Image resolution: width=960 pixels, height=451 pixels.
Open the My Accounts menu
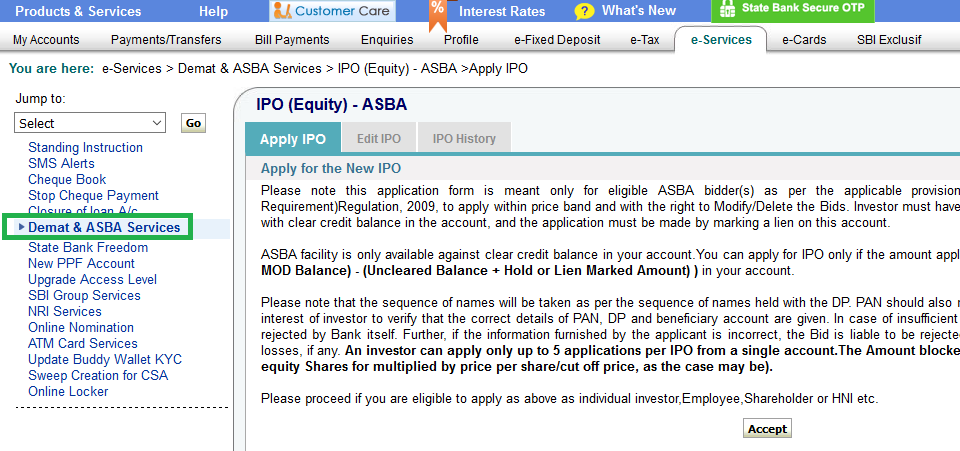pyautogui.click(x=46, y=40)
